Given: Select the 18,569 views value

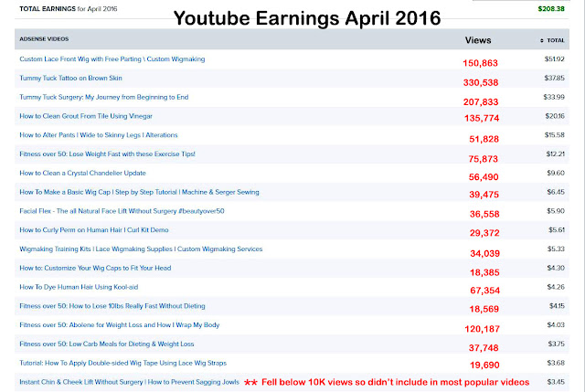Looking at the screenshot, I should pyautogui.click(x=484, y=309).
